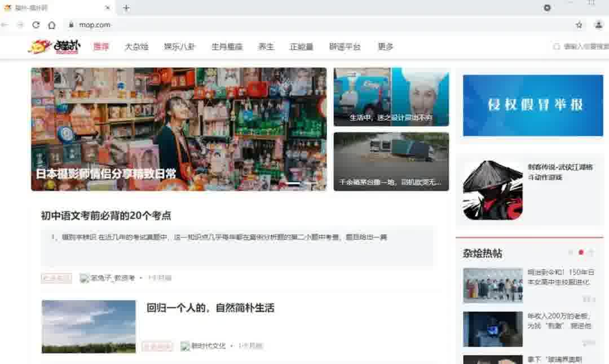Open the 大杂烩 navigation tab

point(136,47)
